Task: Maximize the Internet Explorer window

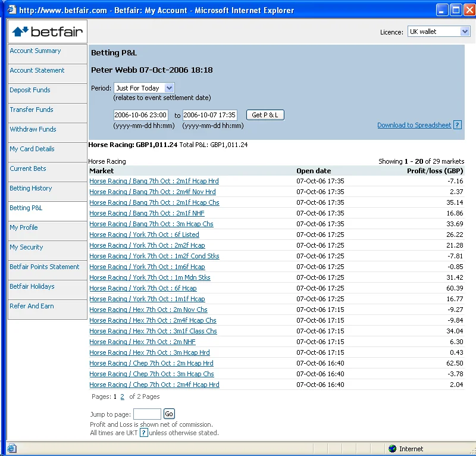Action: click(x=456, y=10)
